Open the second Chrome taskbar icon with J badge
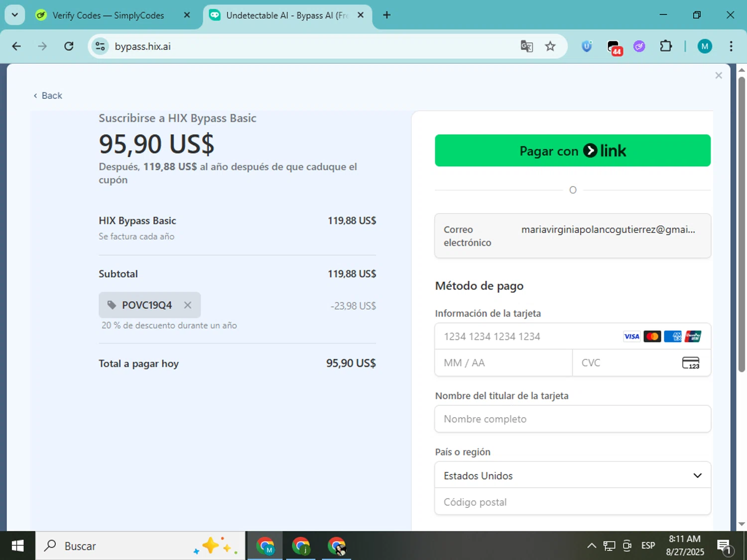 click(x=301, y=546)
